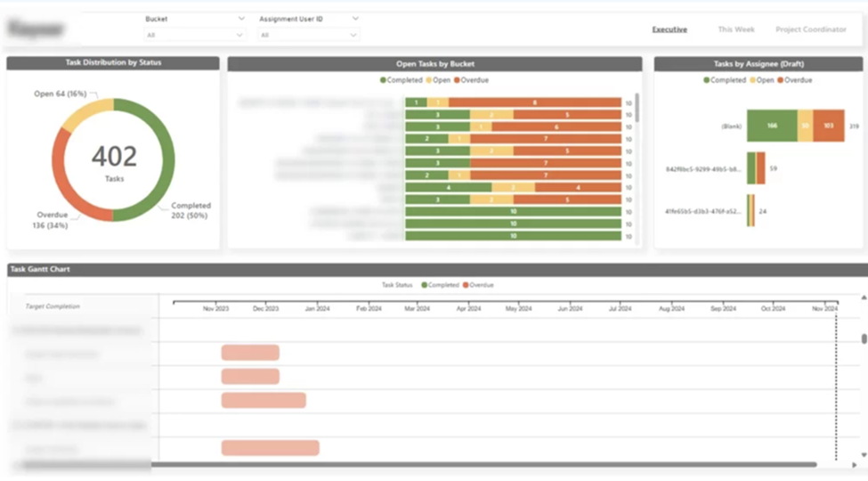Click the topmost overdue bar in Gantt chart
Screen dimensions: 868x481
250,353
